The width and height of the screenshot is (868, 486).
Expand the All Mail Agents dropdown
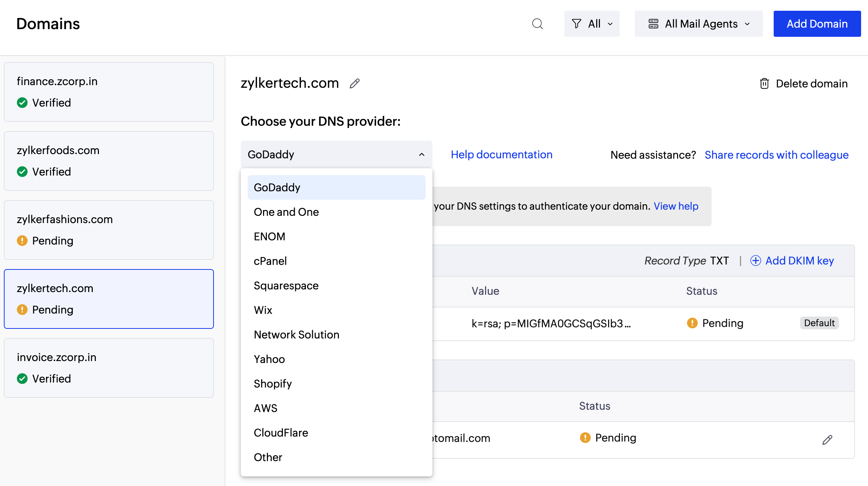pos(699,23)
